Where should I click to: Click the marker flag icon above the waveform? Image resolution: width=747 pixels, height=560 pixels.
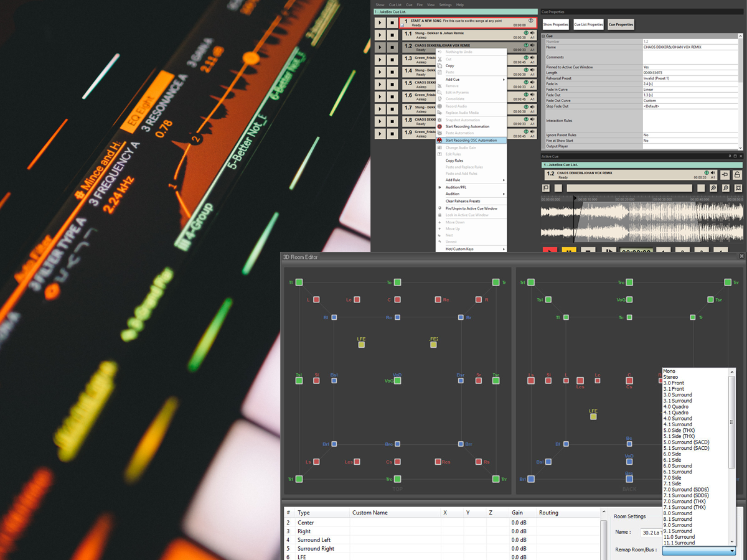546,188
